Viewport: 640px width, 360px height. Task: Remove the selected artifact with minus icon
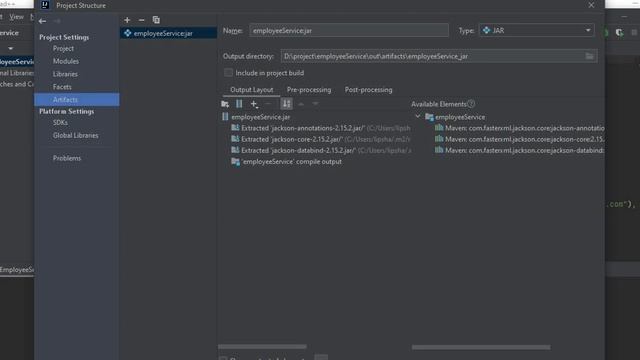click(141, 20)
